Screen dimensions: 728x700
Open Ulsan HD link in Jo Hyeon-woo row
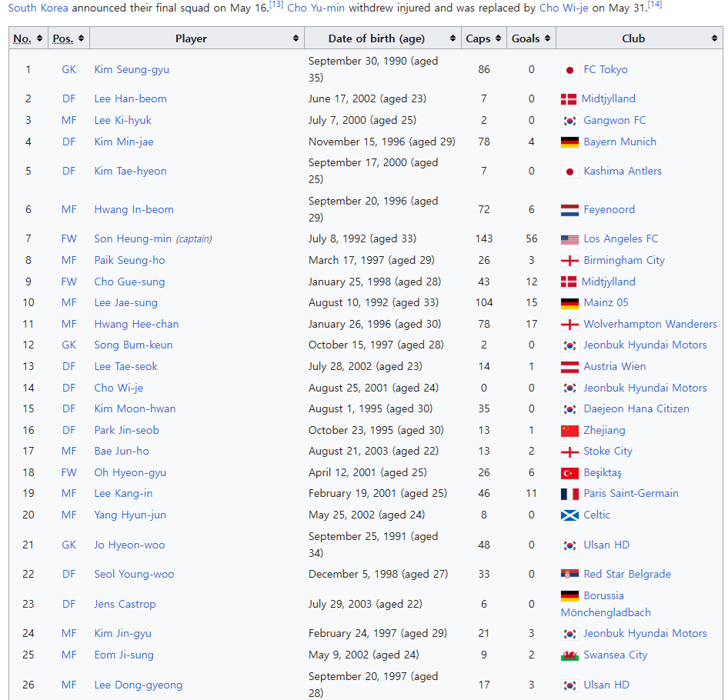click(606, 545)
